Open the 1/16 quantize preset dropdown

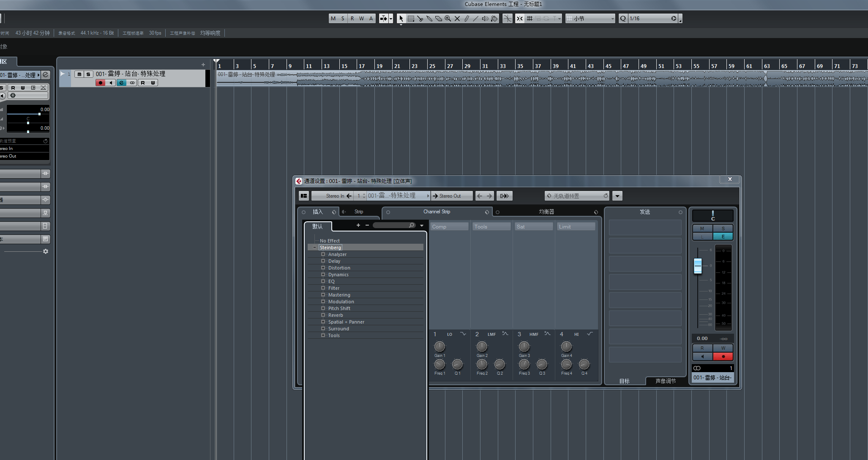point(653,19)
